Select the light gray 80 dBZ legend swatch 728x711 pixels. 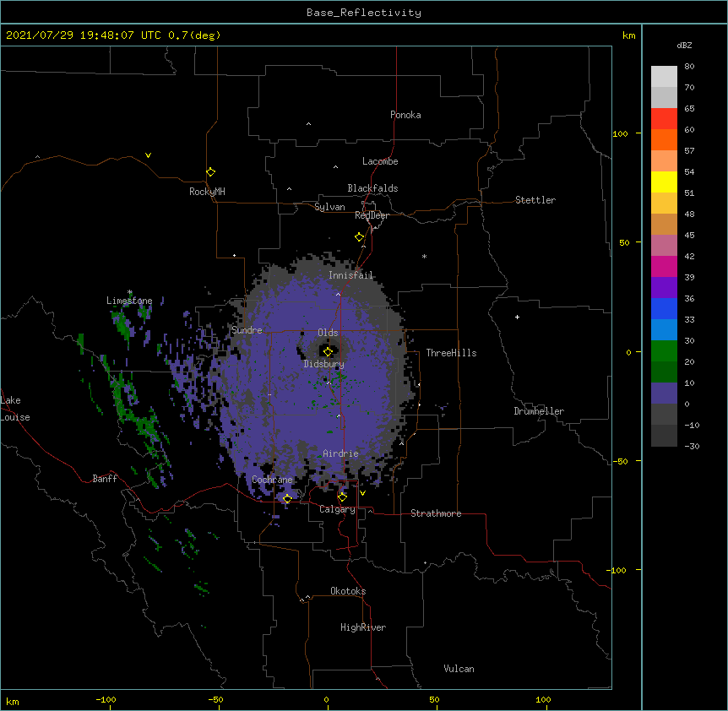tap(664, 77)
